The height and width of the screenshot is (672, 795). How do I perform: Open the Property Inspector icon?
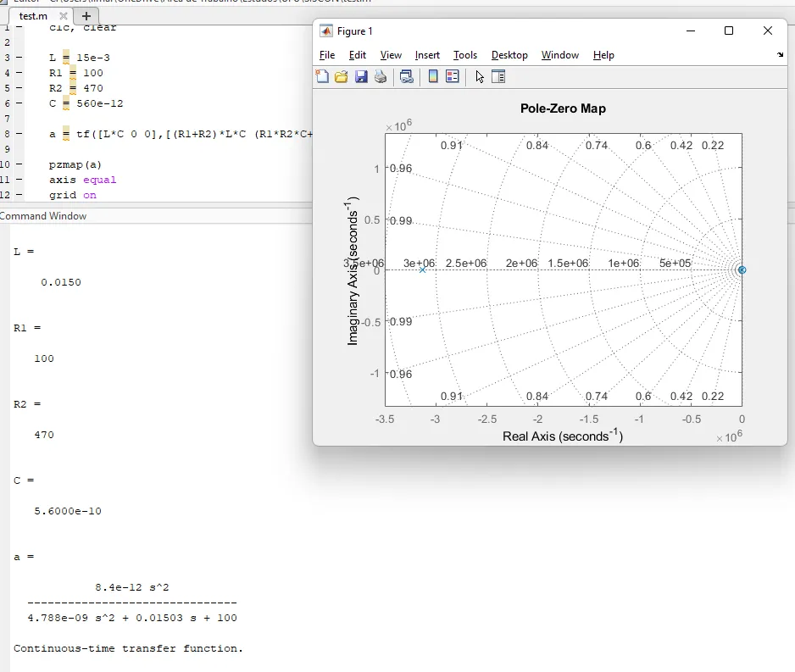498,77
